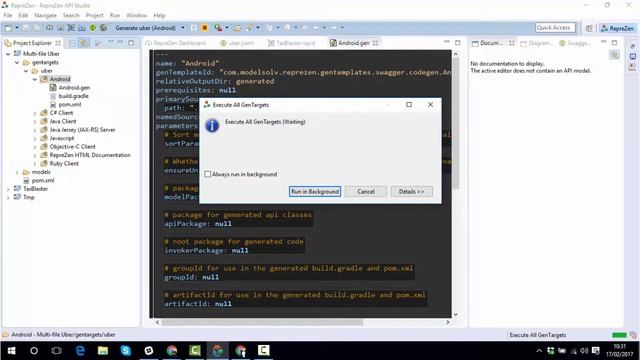Maximize the Project Explorer panel
This screenshot has width=640, height=360.
131,42
